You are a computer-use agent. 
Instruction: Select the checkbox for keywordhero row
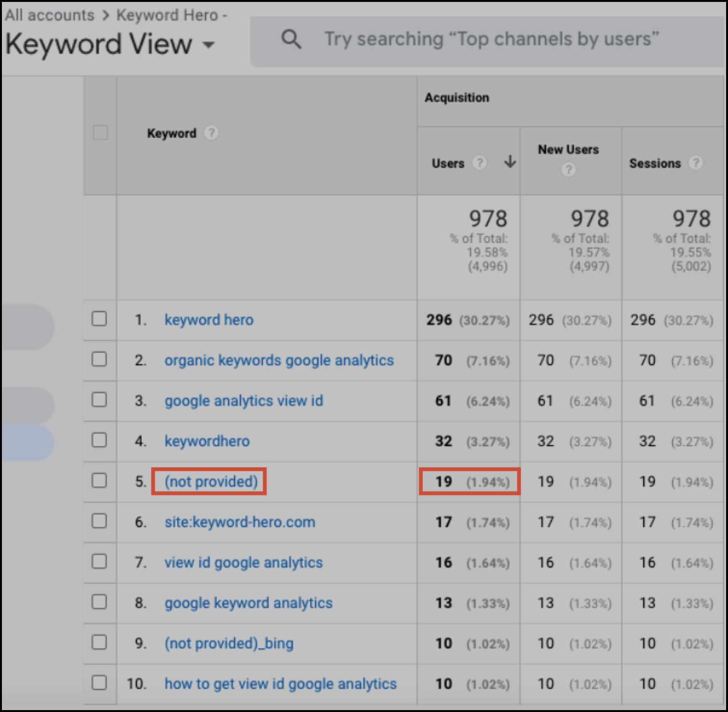[100, 441]
